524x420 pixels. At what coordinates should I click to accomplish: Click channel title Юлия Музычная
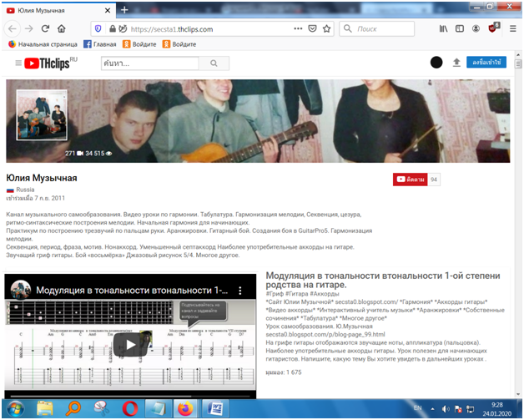point(42,178)
